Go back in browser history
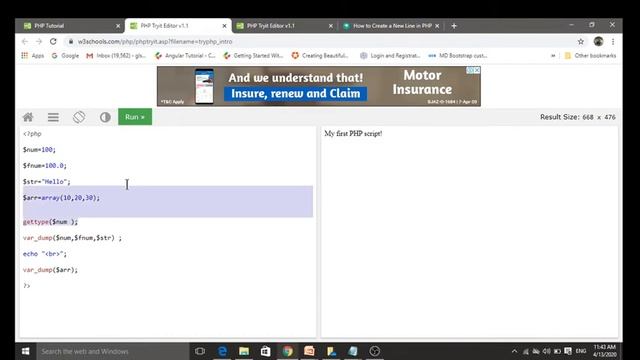 pyautogui.click(x=24, y=42)
